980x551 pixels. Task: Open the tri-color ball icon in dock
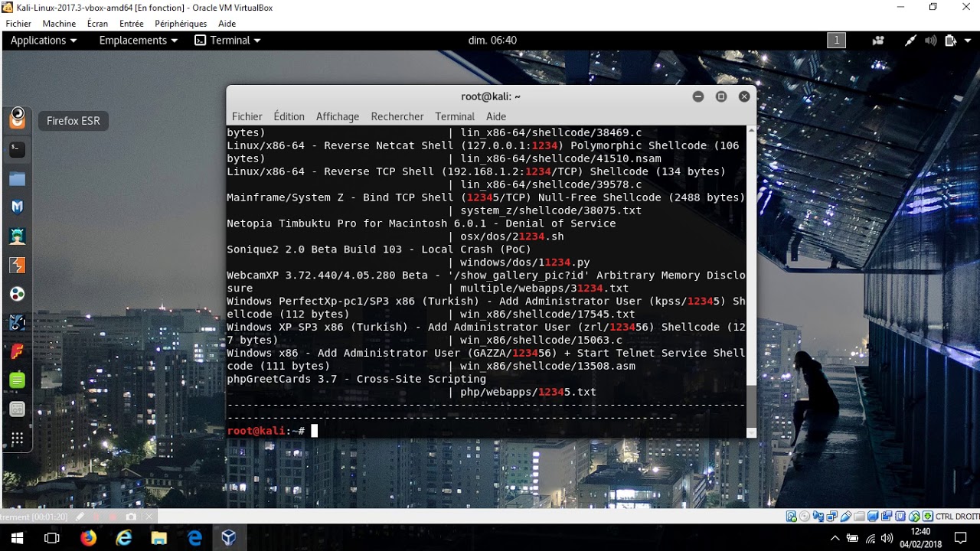17,294
